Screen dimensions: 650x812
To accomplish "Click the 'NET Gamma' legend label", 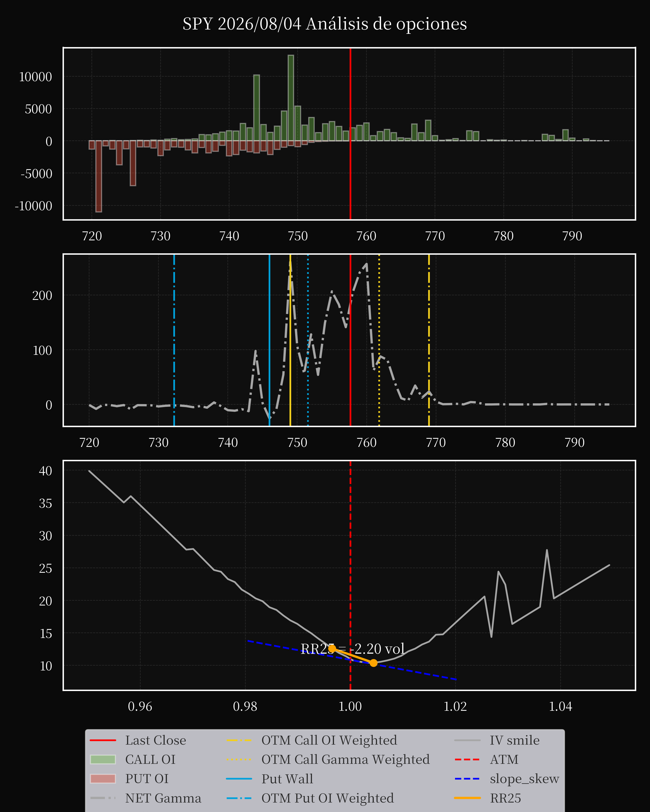I will (x=163, y=798).
